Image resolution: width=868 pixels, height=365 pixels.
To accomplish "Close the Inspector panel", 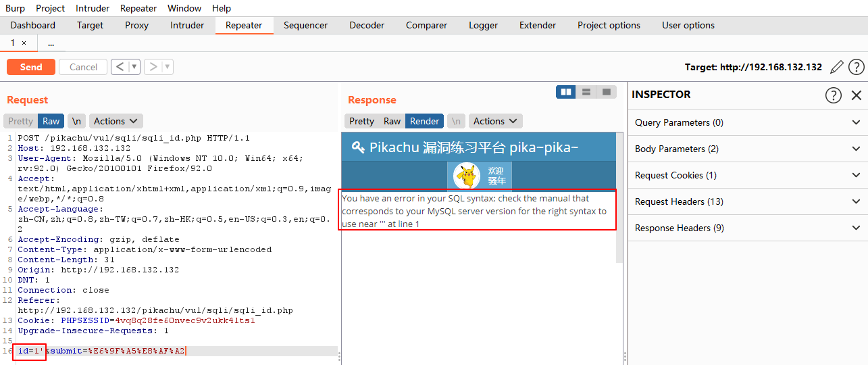I will (x=857, y=95).
